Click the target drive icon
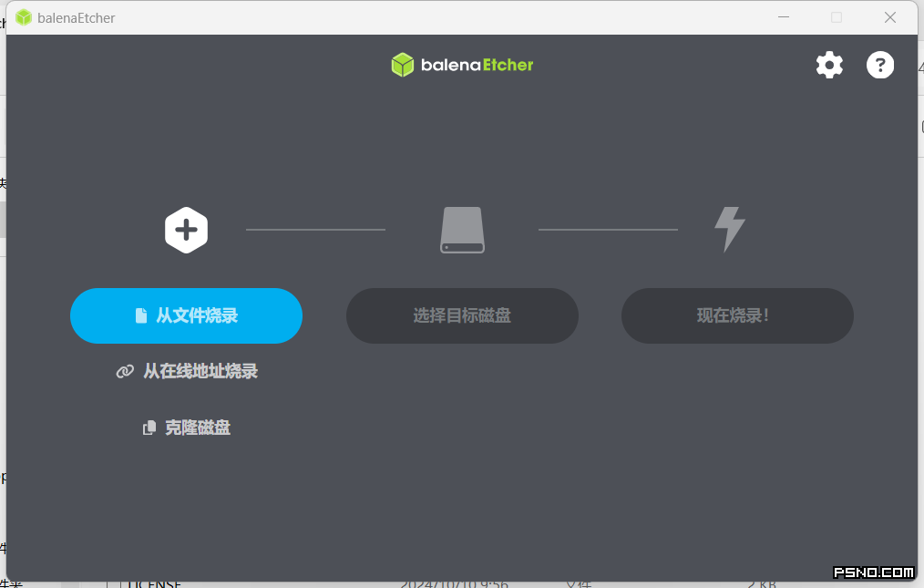The width and height of the screenshot is (924, 588). 463,230
